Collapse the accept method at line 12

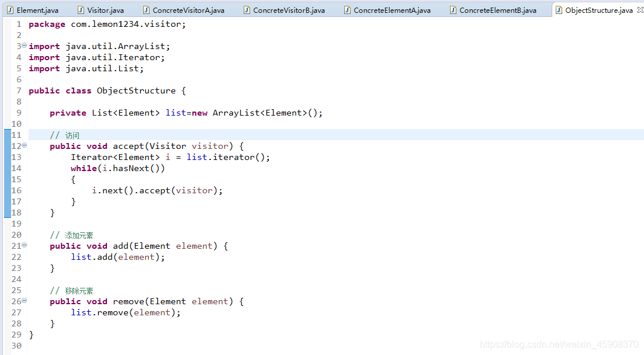23,145
